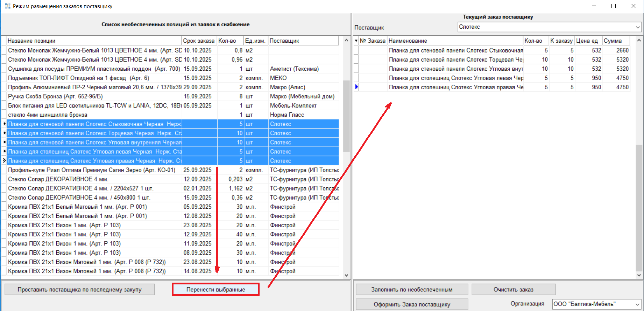Toggle the selector box for Угловая левая order row
This screenshot has width=644, height=311.
coord(356,78)
